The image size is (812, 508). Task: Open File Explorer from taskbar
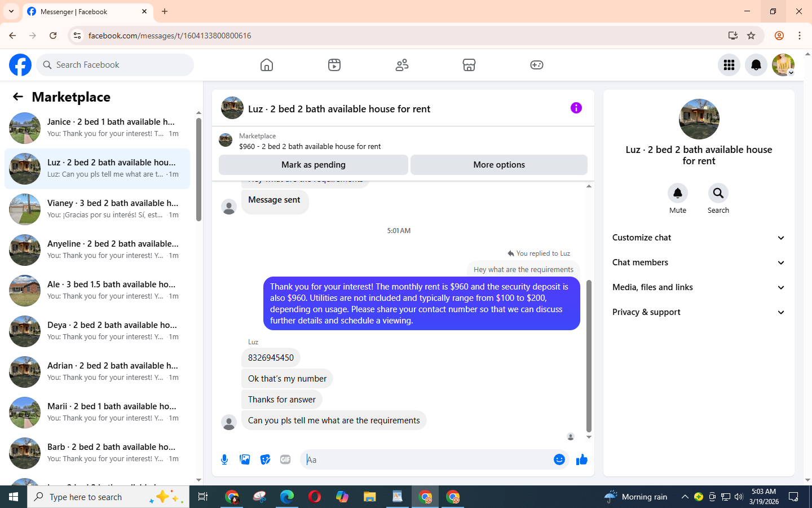[x=369, y=497]
